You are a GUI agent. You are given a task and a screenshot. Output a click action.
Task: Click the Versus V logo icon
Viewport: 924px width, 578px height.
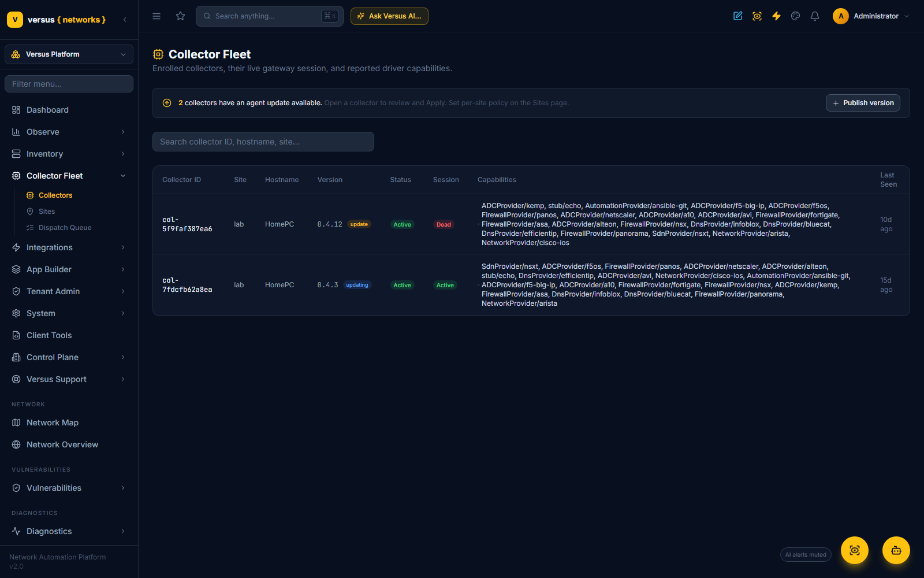pos(15,20)
